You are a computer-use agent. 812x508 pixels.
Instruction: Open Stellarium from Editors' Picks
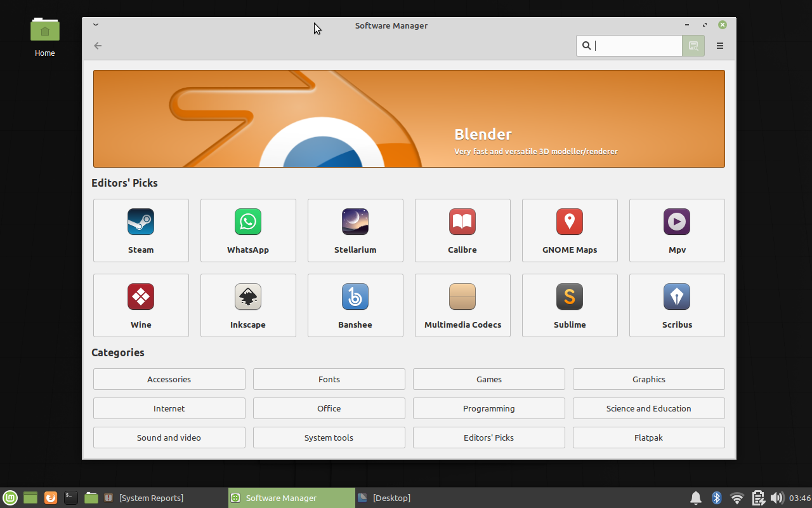coord(355,230)
